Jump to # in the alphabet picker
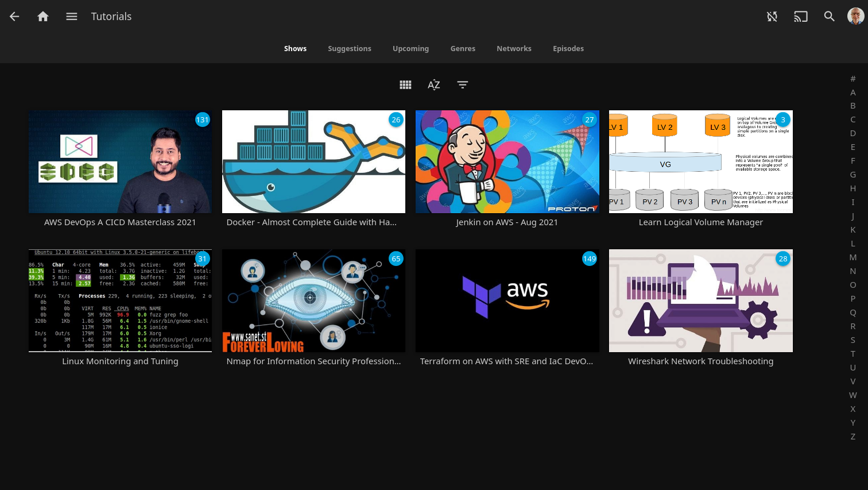This screenshot has height=490, width=868. click(x=853, y=79)
